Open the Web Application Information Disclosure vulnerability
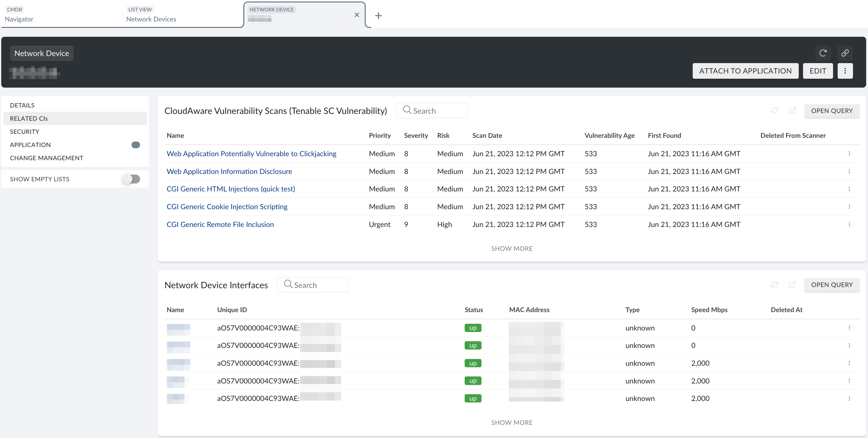This screenshot has width=868, height=438. tap(230, 171)
